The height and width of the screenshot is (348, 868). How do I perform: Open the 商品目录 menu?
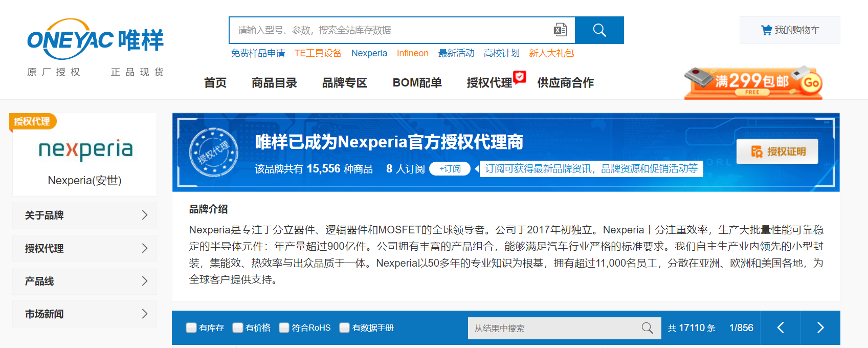[274, 83]
